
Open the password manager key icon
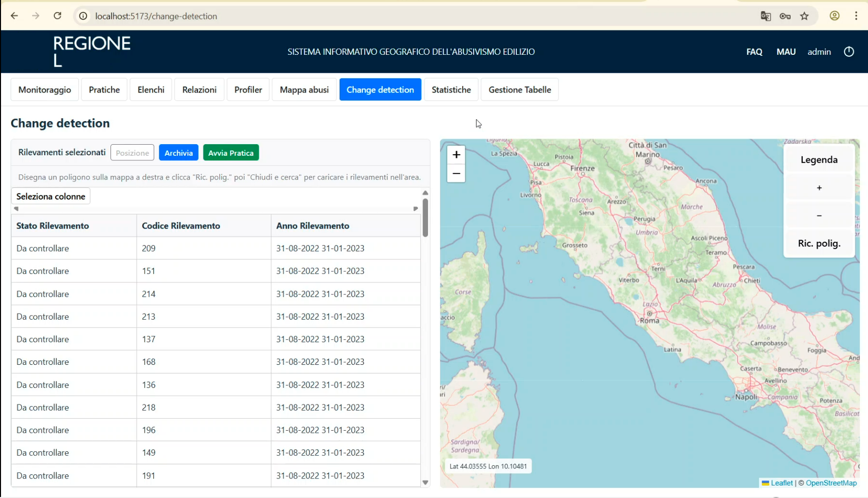tap(785, 16)
